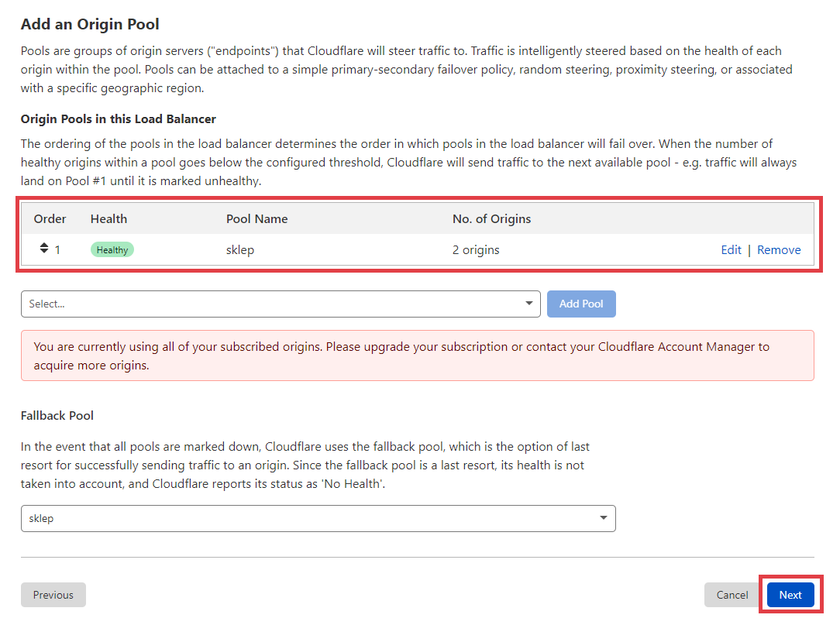Screen dimensions: 840x625
Task: Click the red subscribed origins warning banner
Action: tap(417, 355)
